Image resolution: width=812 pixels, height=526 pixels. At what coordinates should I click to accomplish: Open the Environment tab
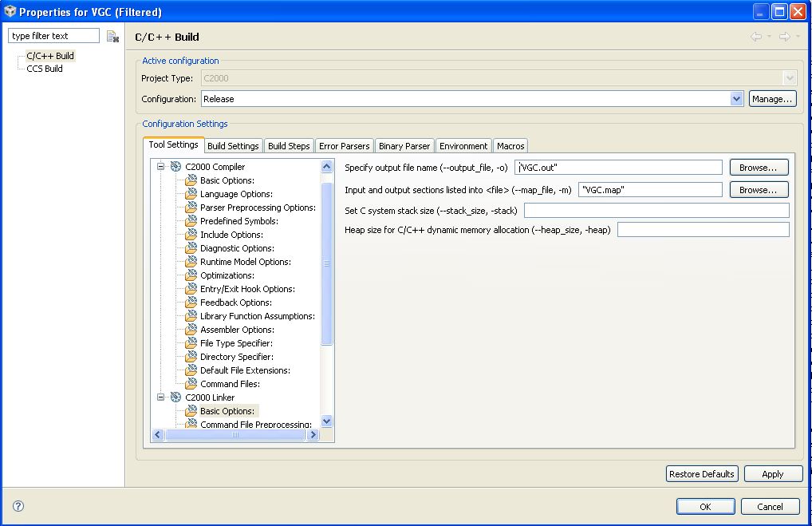[463, 145]
